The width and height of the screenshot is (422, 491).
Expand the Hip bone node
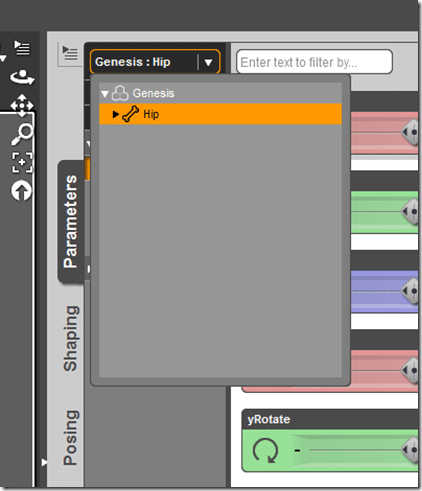pos(115,114)
